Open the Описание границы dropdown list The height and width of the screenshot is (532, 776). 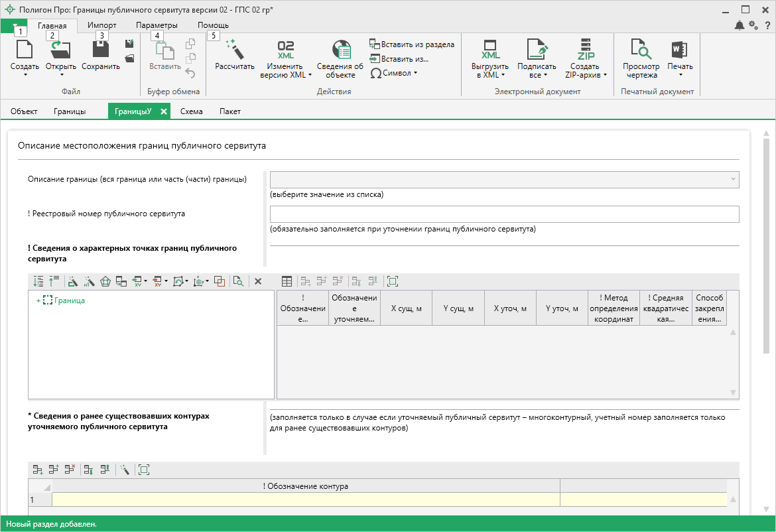coord(732,179)
